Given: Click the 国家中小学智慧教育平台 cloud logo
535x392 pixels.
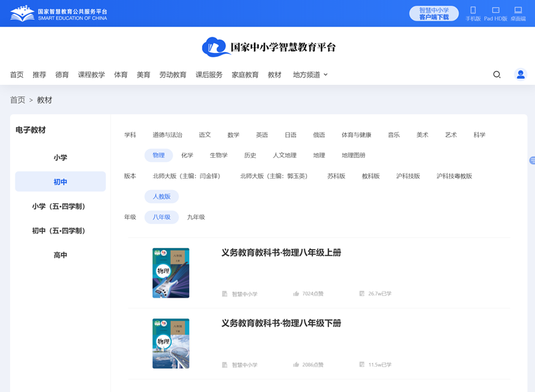Looking at the screenshot, I should [269, 47].
